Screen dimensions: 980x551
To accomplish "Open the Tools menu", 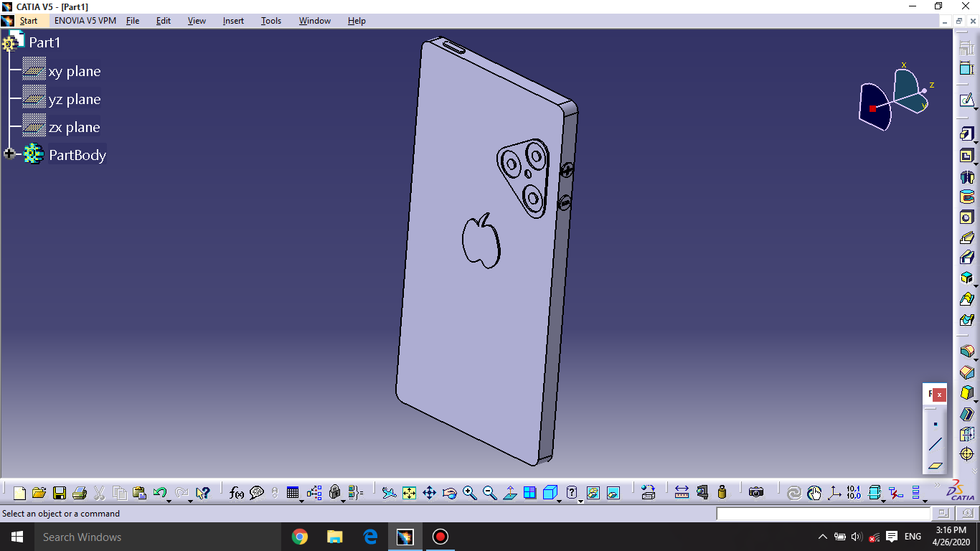I will (271, 21).
